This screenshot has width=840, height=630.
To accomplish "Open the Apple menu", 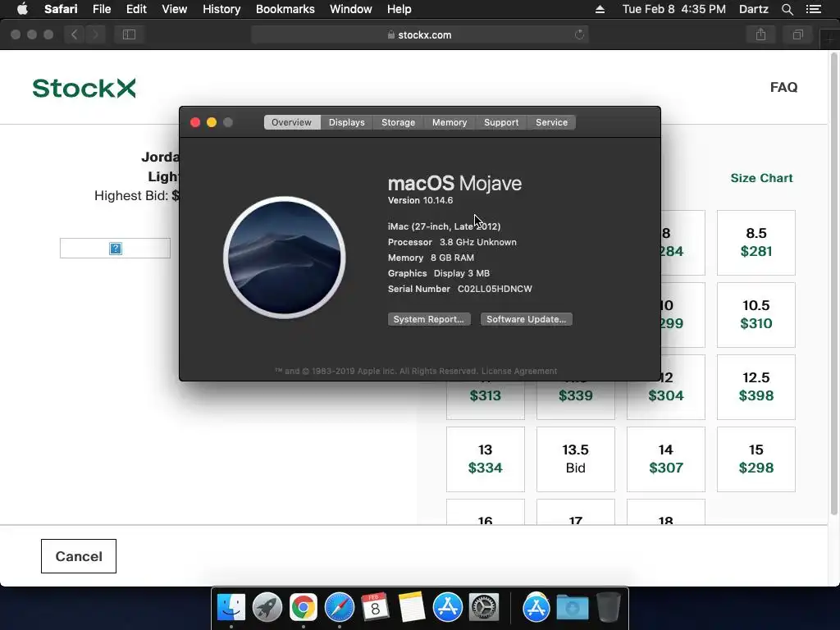I will (x=22, y=9).
